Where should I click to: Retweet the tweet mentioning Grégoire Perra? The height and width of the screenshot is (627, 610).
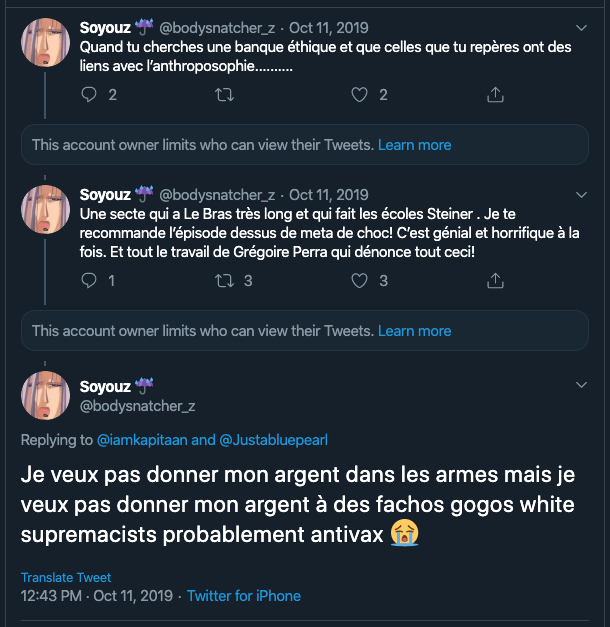pyautogui.click(x=225, y=281)
